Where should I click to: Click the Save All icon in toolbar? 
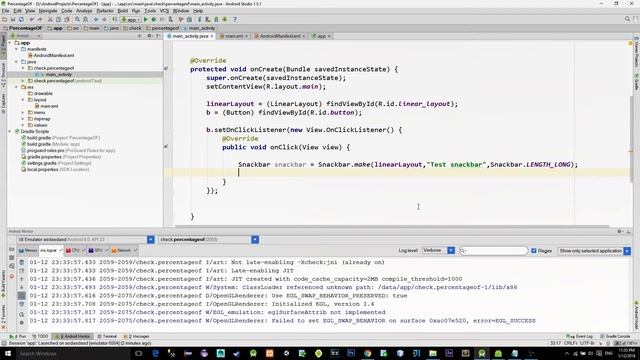pos(13,19)
